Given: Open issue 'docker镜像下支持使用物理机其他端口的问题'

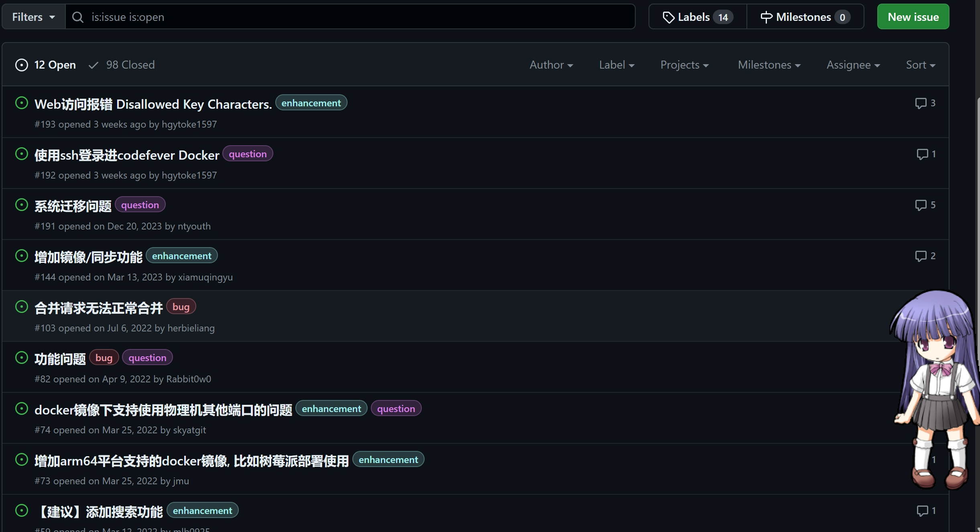Looking at the screenshot, I should click(163, 410).
